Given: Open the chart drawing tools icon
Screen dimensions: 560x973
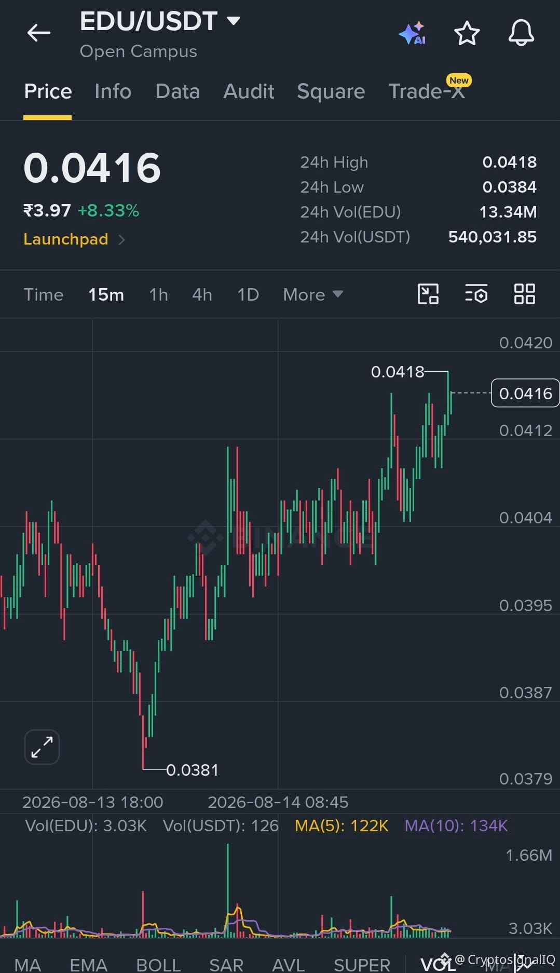Looking at the screenshot, I should tap(428, 294).
